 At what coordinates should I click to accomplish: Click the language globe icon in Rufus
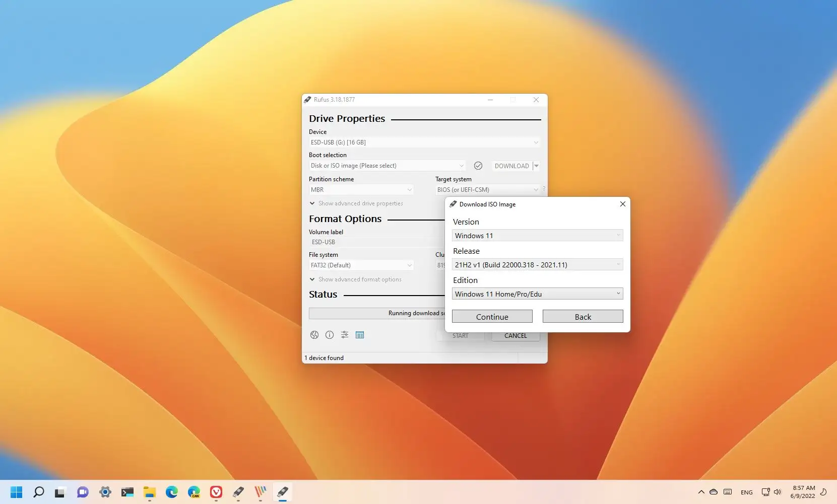coord(314,335)
